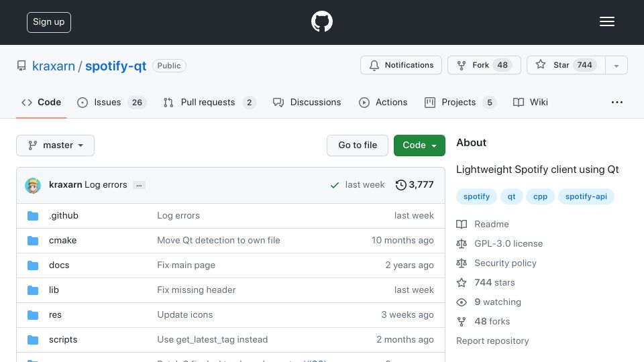Click the Sign up button
The image size is (644, 362).
pos(49,22)
